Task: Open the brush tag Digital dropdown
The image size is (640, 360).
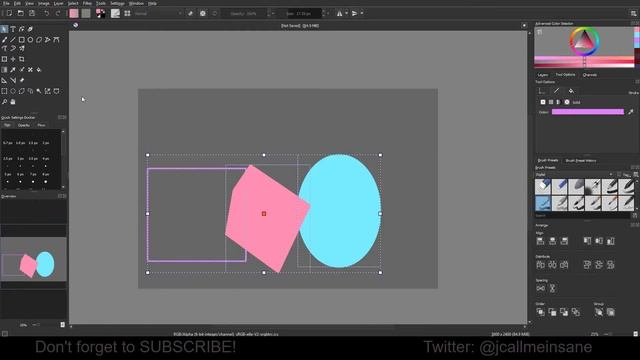Action: (574, 175)
